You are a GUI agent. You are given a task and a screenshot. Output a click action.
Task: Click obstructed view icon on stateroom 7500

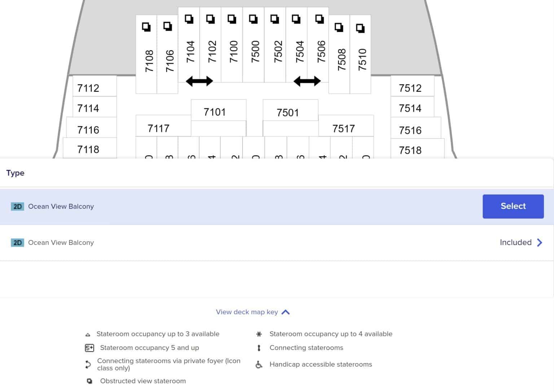(253, 19)
